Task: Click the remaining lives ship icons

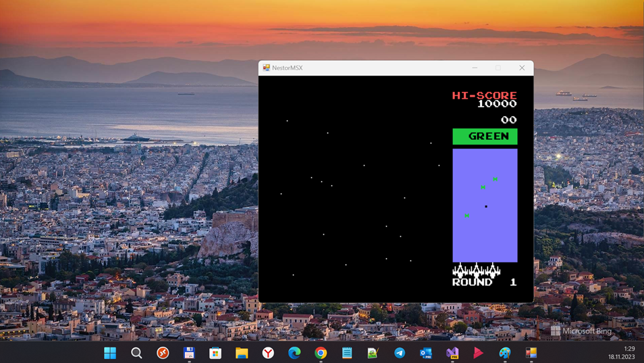Action: [x=477, y=270]
